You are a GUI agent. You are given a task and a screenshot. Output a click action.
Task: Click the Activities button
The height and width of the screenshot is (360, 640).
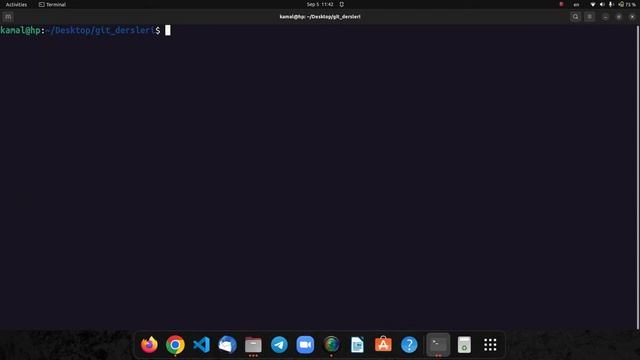coord(16,4)
